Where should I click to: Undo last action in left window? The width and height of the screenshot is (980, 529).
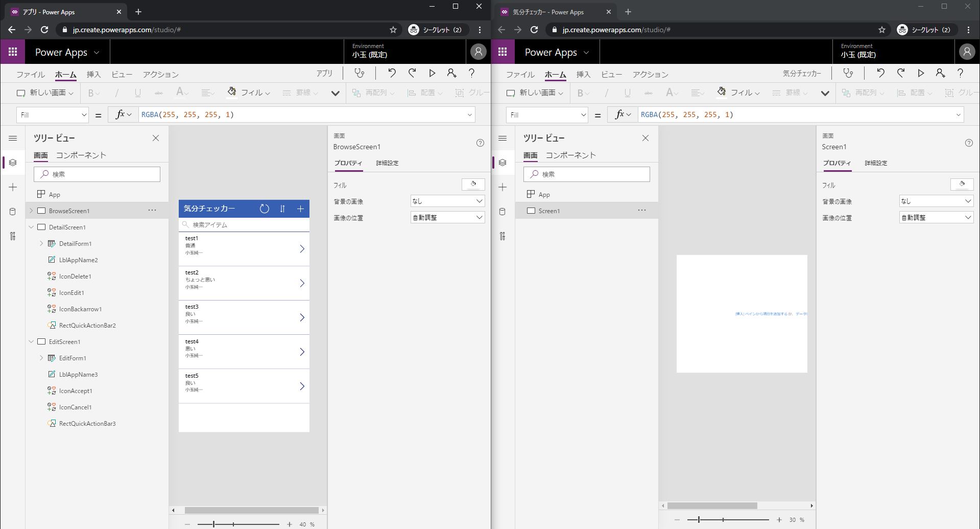pyautogui.click(x=392, y=73)
